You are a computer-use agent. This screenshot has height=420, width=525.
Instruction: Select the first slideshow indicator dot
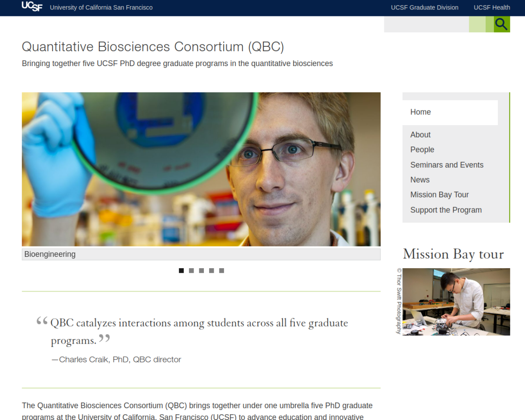coord(181,271)
